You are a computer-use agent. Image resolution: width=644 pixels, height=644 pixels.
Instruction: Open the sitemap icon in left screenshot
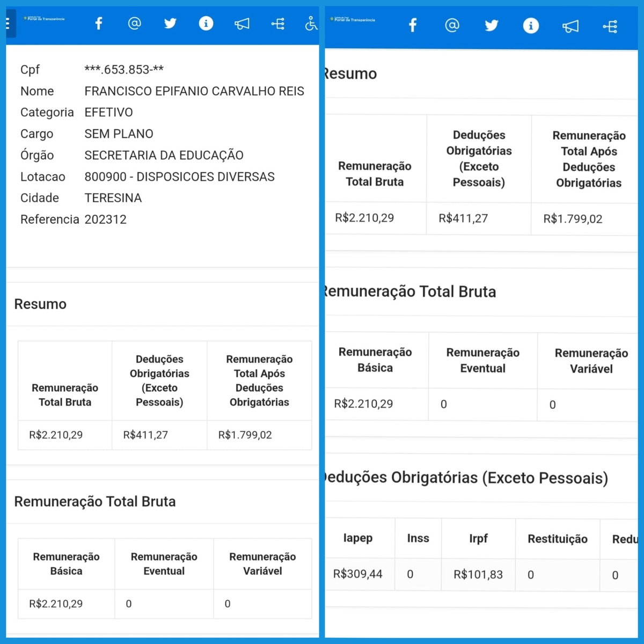[x=278, y=24]
